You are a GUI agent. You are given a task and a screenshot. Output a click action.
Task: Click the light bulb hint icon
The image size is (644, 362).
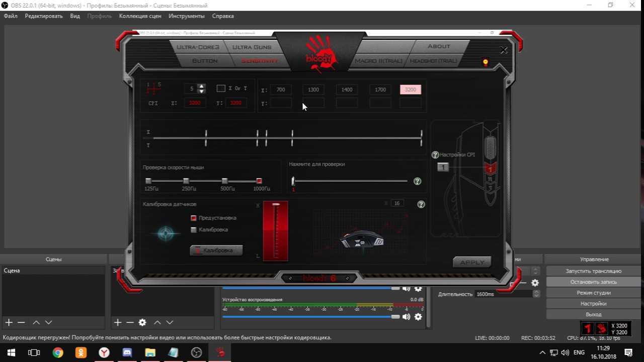pyautogui.click(x=486, y=63)
